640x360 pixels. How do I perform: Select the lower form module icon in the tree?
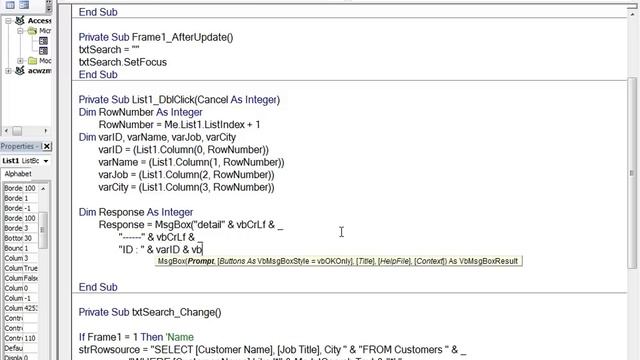point(43,51)
